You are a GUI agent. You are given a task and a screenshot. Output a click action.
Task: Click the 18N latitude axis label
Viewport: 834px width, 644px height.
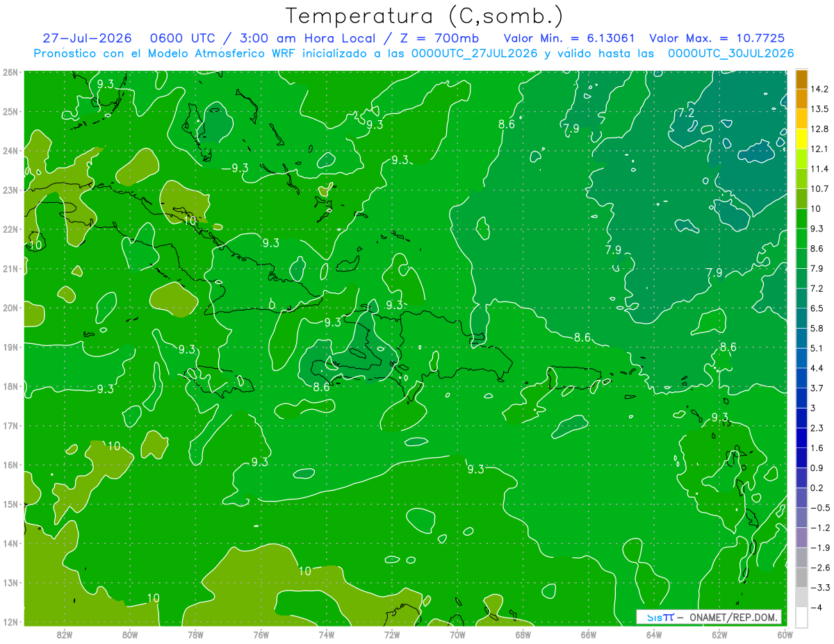[10, 386]
